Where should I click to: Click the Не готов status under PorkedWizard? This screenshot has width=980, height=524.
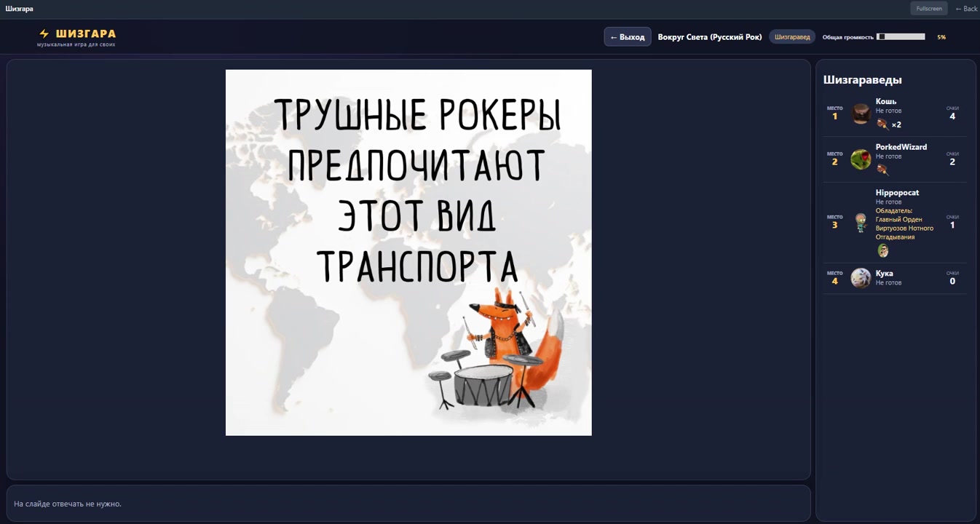(x=888, y=156)
